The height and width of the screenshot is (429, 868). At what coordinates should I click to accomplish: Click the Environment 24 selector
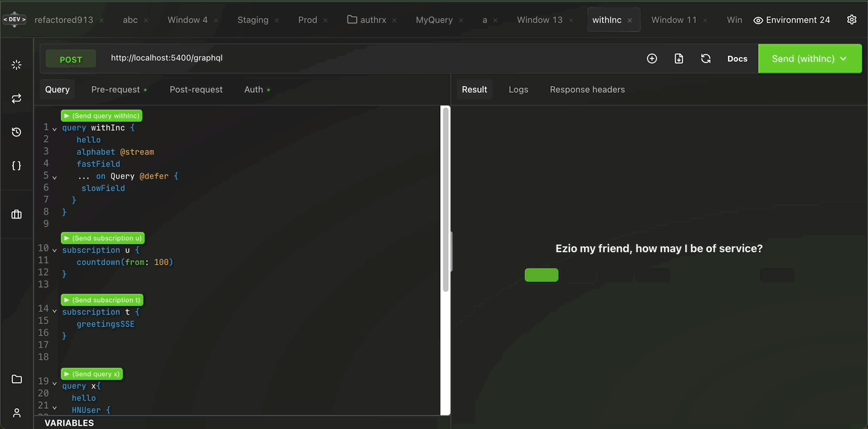click(791, 20)
